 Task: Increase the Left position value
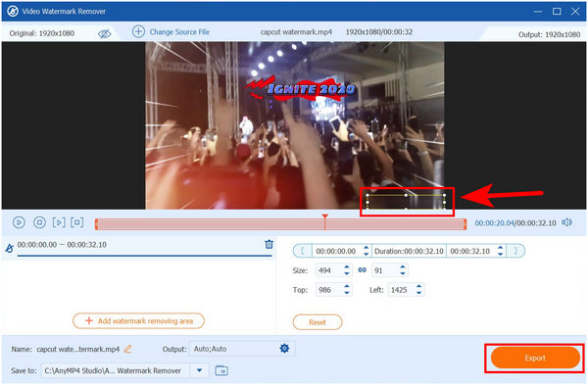click(x=418, y=286)
